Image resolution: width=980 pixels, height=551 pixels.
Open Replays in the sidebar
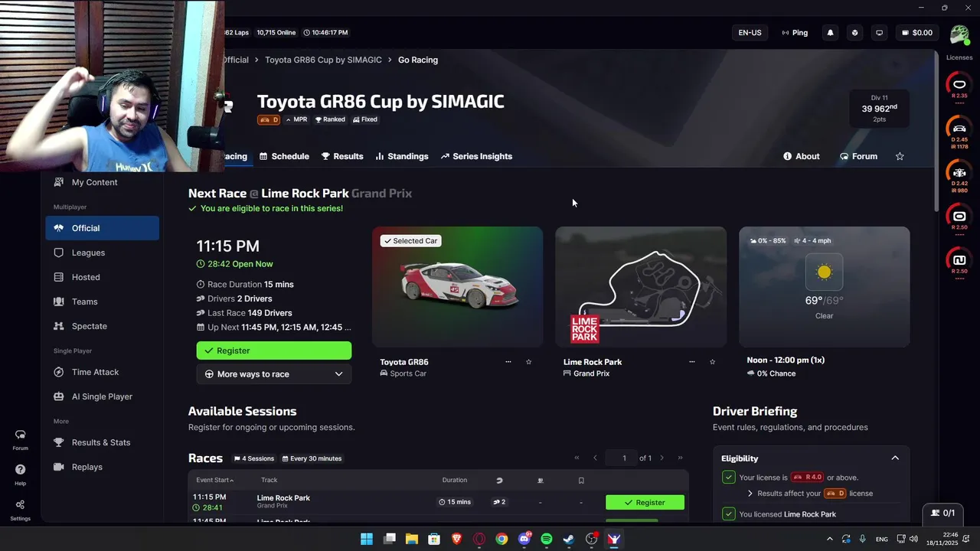tap(103, 467)
